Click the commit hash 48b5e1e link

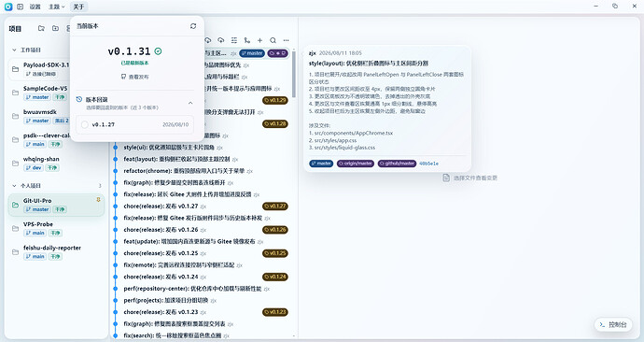coord(428,164)
